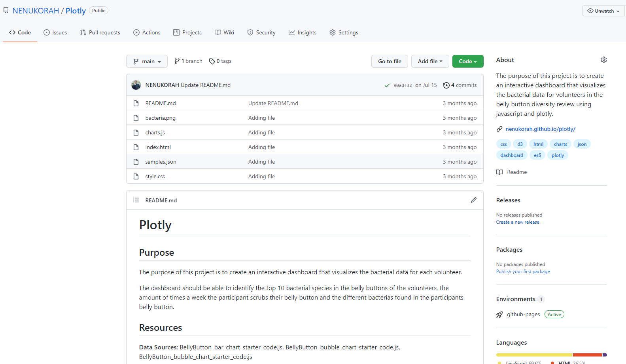626x364 pixels.
Task: Open commit history via 4 commits
Action: tap(460, 85)
